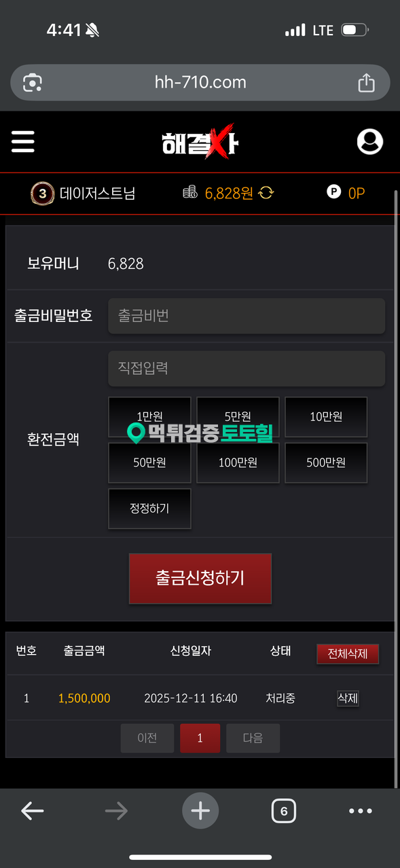Delete the 1,500,000 withdrawal row via 삭제
The height and width of the screenshot is (868, 400).
pyautogui.click(x=348, y=698)
